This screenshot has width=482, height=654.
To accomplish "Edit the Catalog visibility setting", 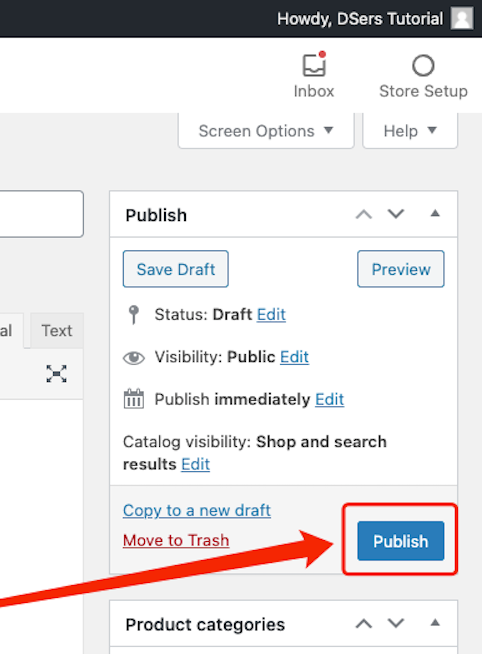I will point(195,464).
